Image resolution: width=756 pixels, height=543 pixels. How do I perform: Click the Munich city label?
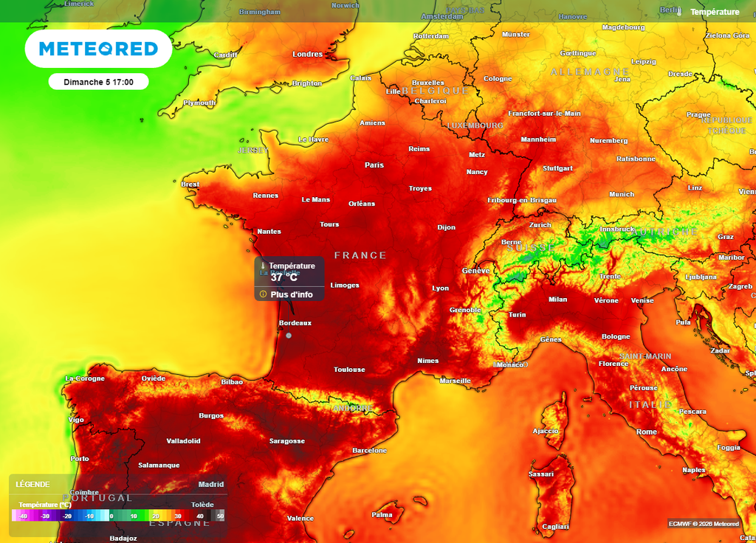tap(622, 194)
